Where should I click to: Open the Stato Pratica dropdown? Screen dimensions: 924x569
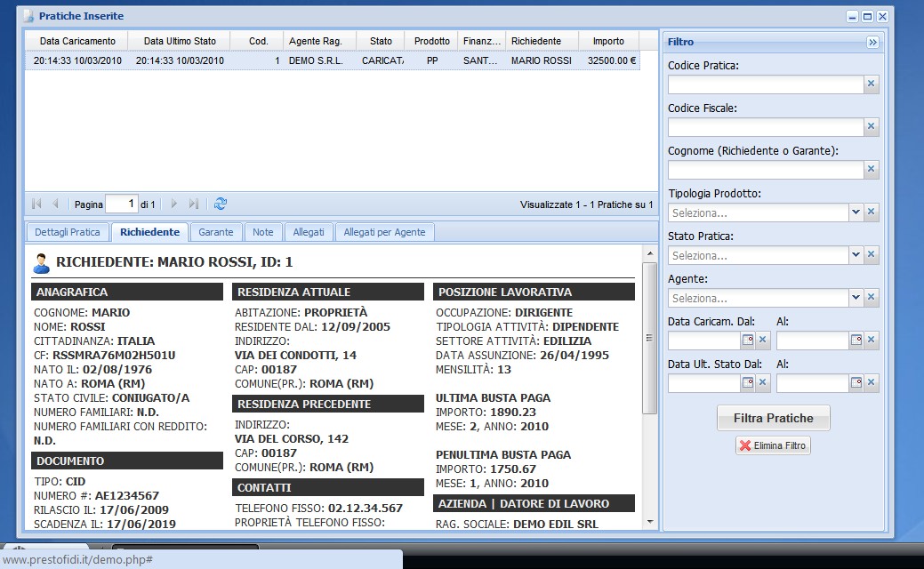(x=856, y=255)
